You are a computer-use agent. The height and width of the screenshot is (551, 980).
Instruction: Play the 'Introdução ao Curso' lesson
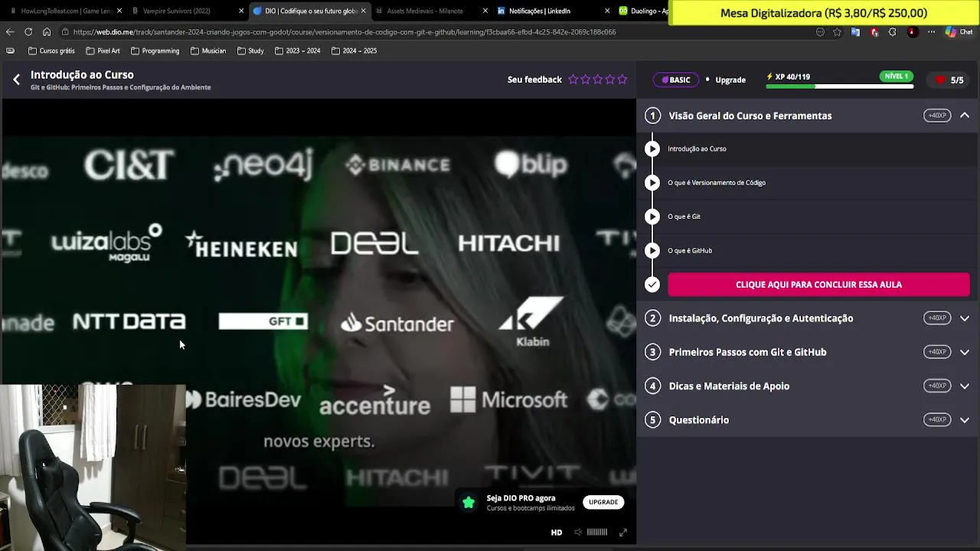652,149
